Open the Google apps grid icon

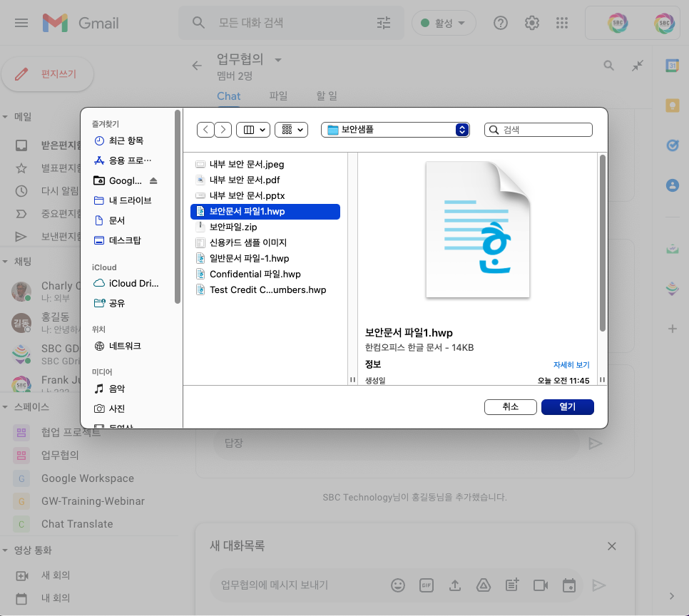click(x=562, y=22)
